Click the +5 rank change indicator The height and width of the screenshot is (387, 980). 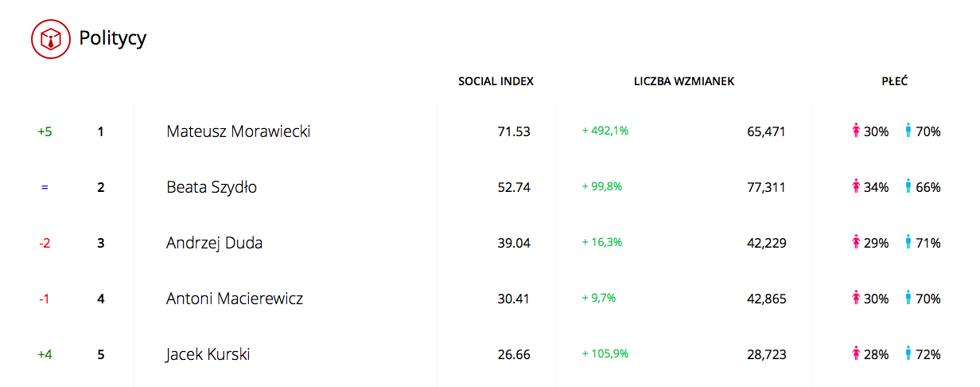45,131
